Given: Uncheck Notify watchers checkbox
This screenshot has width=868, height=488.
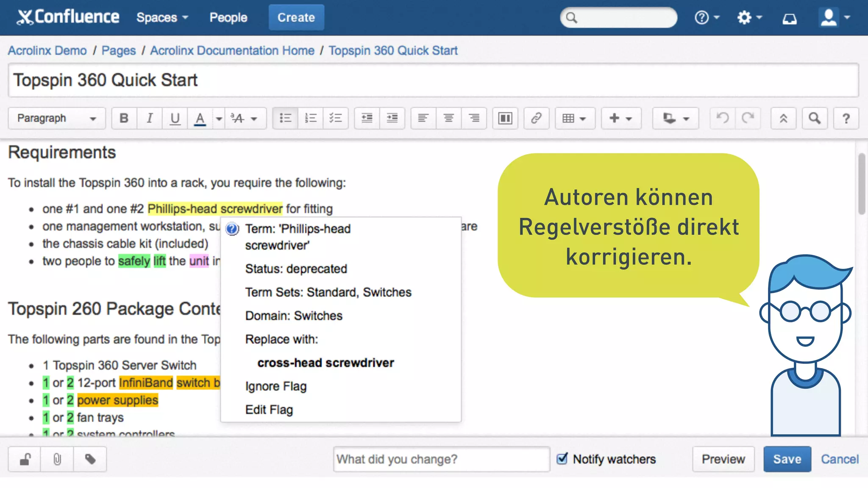Looking at the screenshot, I should click(562, 459).
